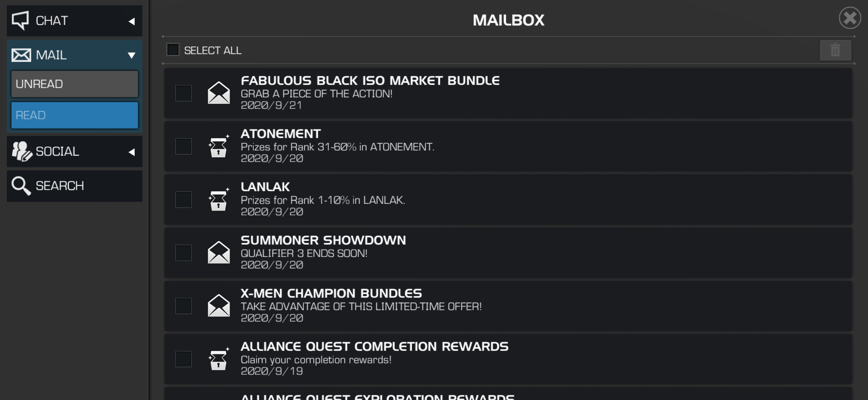Image resolution: width=868 pixels, height=400 pixels.
Task: Tick the Atonement message checkbox
Action: click(184, 146)
